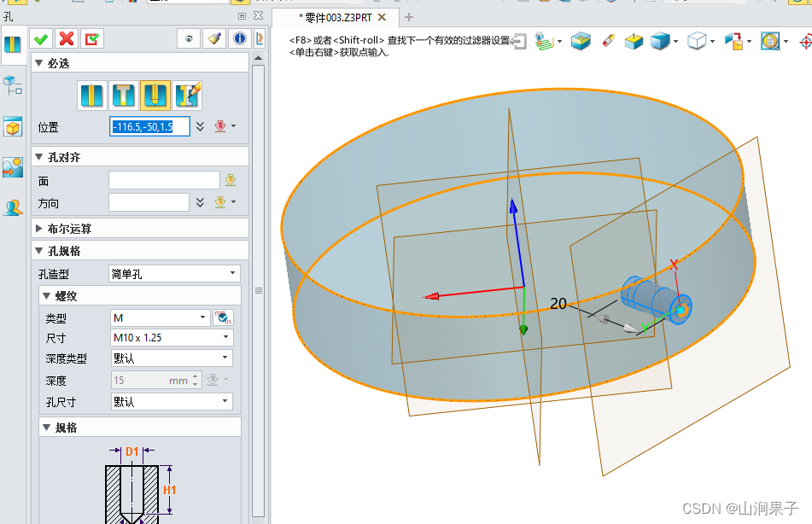Viewport: 812px width, 524px height.
Task: Click the yellow cube sidebar icon
Action: (13, 126)
